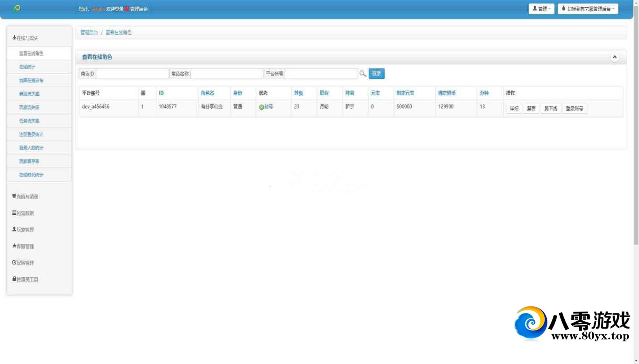Collapse the 查看在线角色 panel with the chevron

[x=615, y=57]
